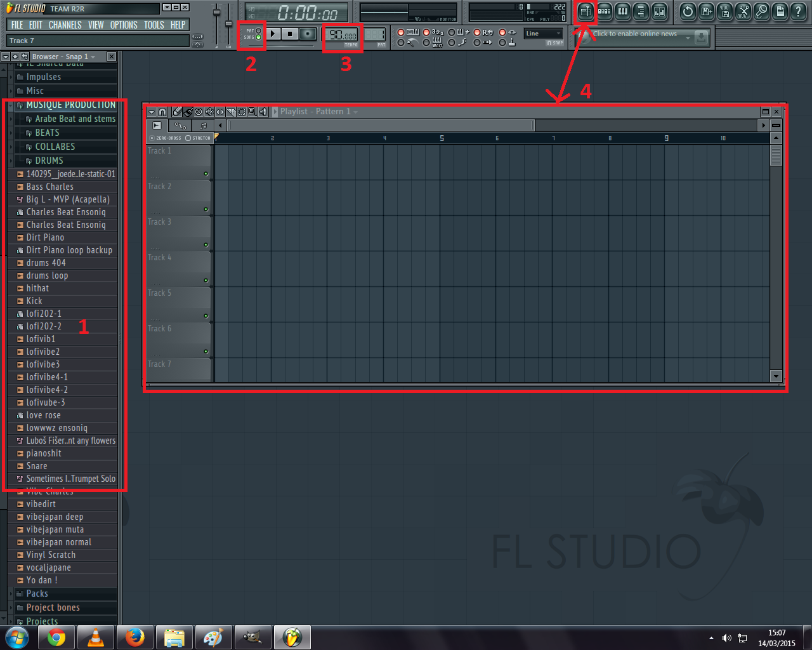Open Playlist options menu arrow
Viewport: 812px width, 650px height.
click(x=152, y=112)
